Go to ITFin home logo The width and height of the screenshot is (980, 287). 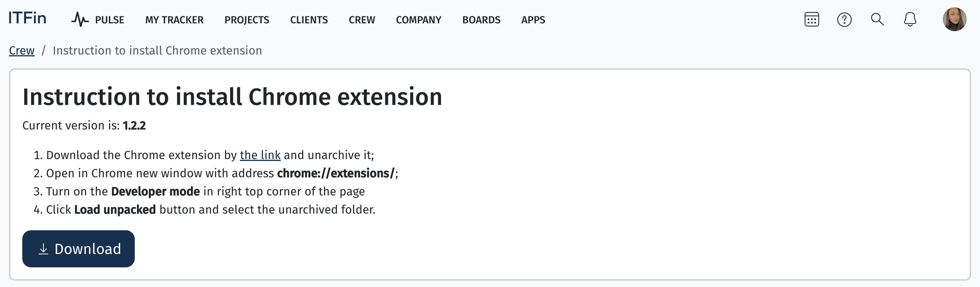pyautogui.click(x=27, y=18)
